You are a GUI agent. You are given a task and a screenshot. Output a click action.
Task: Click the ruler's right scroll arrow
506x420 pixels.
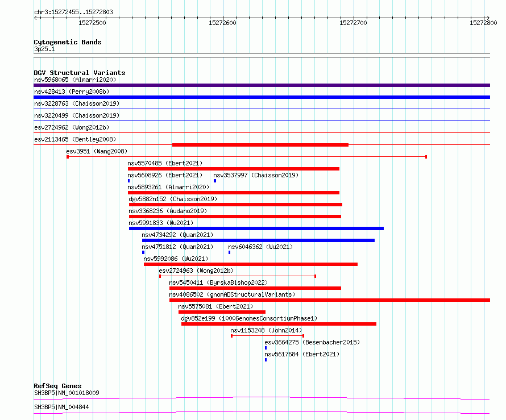coord(488,18)
